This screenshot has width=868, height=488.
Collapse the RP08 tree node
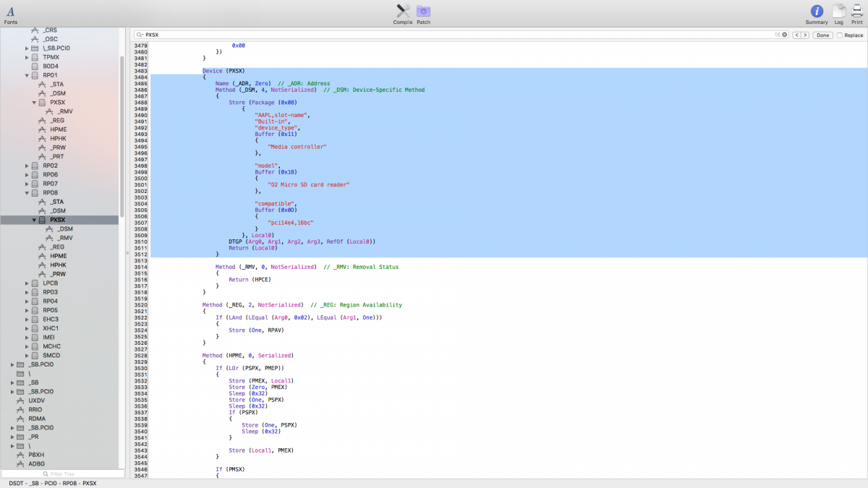pos(27,193)
